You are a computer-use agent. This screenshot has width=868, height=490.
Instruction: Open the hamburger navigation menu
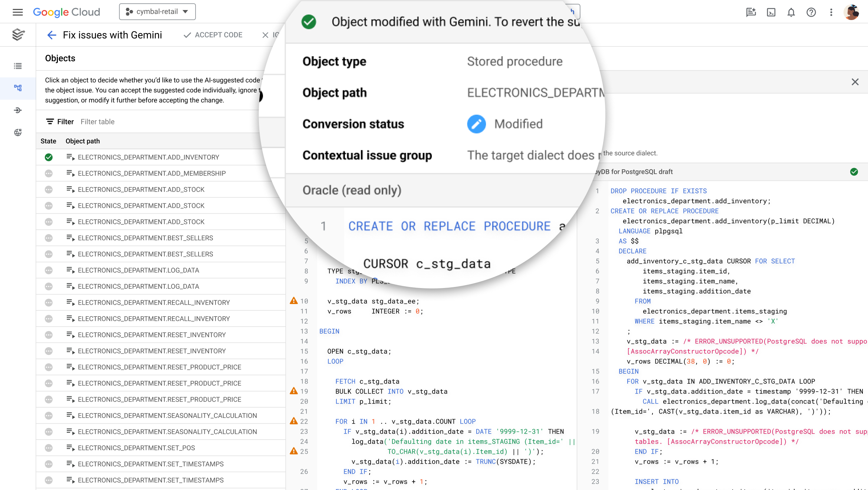[x=17, y=12]
